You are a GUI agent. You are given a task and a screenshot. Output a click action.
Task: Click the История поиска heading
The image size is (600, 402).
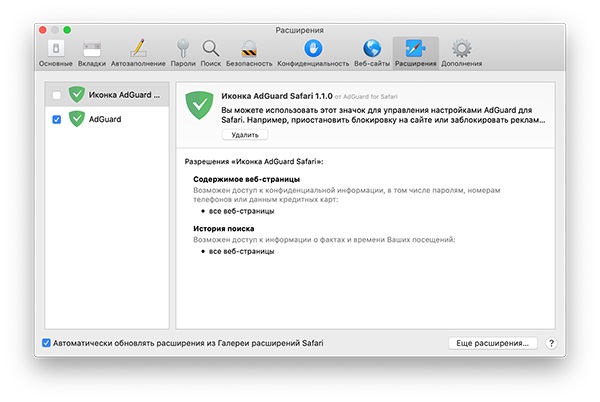click(223, 228)
